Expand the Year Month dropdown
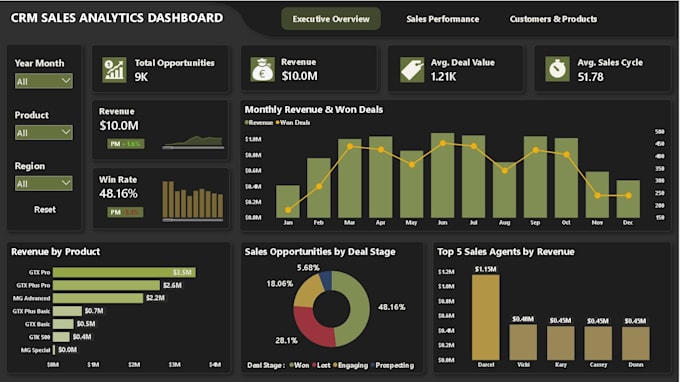 click(44, 81)
